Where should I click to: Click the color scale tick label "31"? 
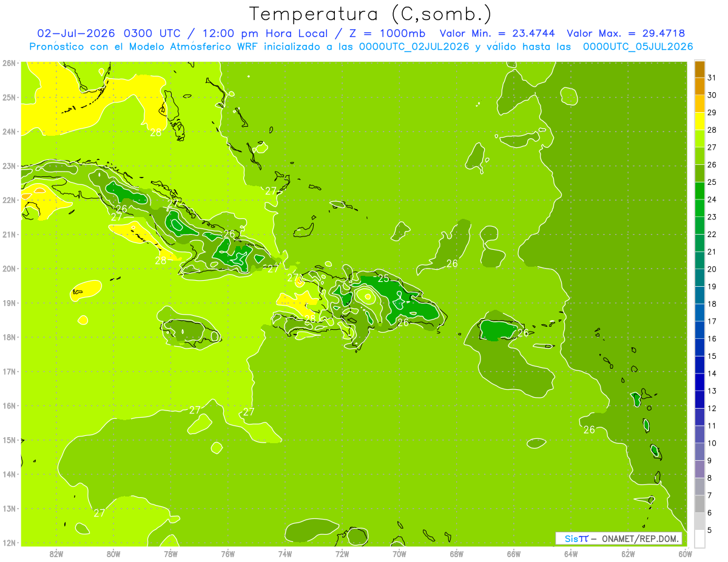coord(712,78)
